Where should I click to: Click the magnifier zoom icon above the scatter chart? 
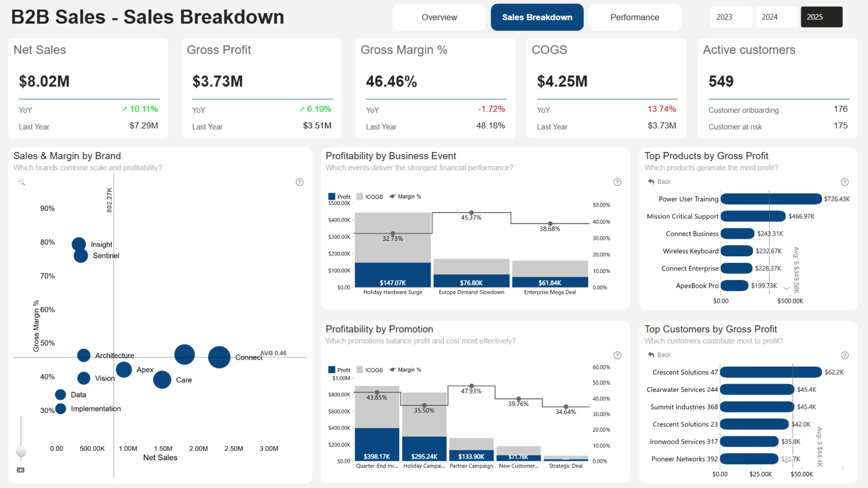point(21,182)
